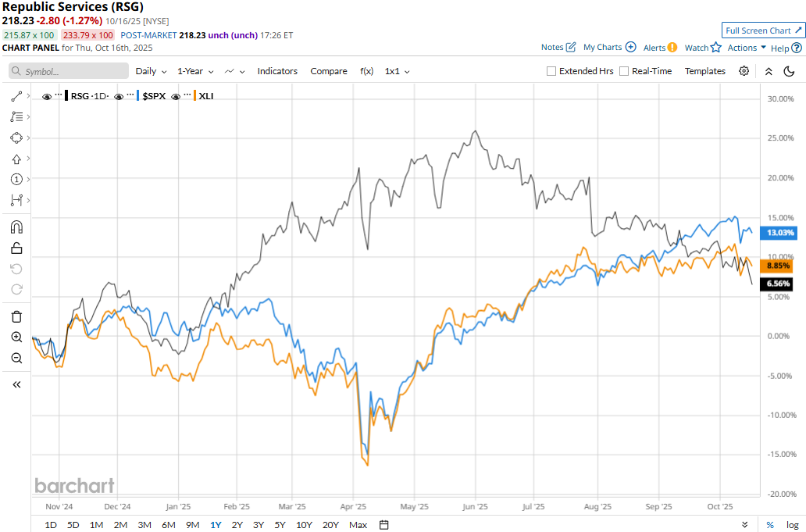Zoom out of the chart
806x532 pixels.
[16, 358]
